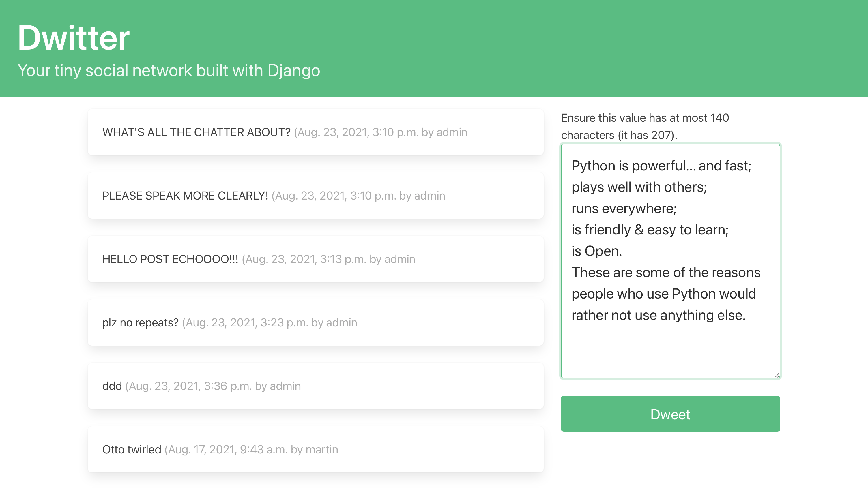The image size is (868, 488).
Task: Click the timestamp on Otto twirled post
Action: pos(251,449)
